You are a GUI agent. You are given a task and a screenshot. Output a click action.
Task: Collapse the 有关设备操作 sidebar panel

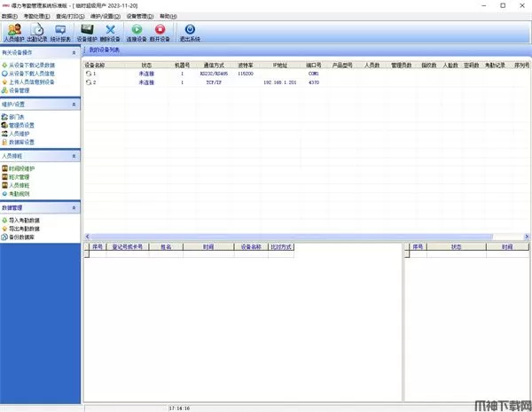point(74,53)
